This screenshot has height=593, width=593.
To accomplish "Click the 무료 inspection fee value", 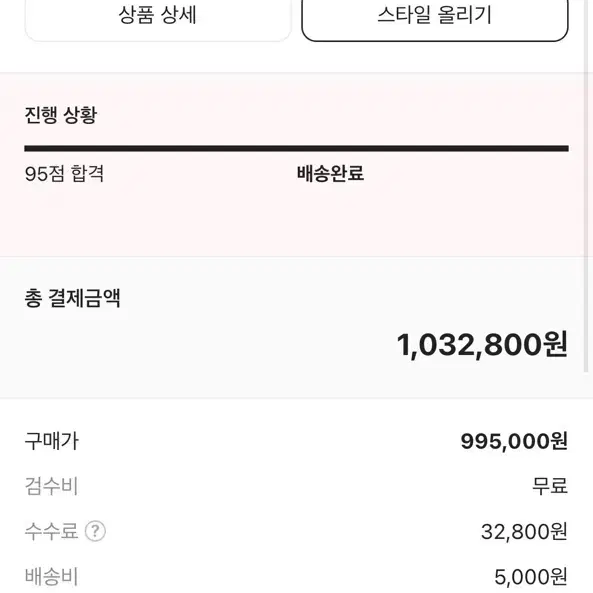I will tap(550, 486).
